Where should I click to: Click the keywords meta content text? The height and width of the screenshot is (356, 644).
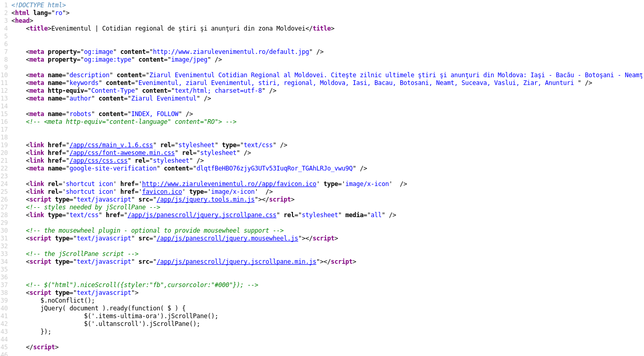[358, 83]
